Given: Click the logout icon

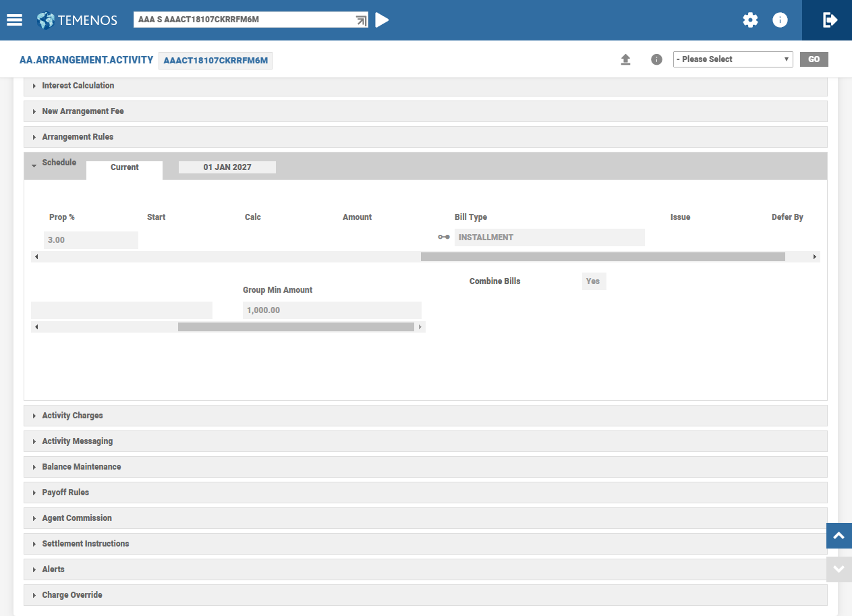Looking at the screenshot, I should pyautogui.click(x=830, y=20).
